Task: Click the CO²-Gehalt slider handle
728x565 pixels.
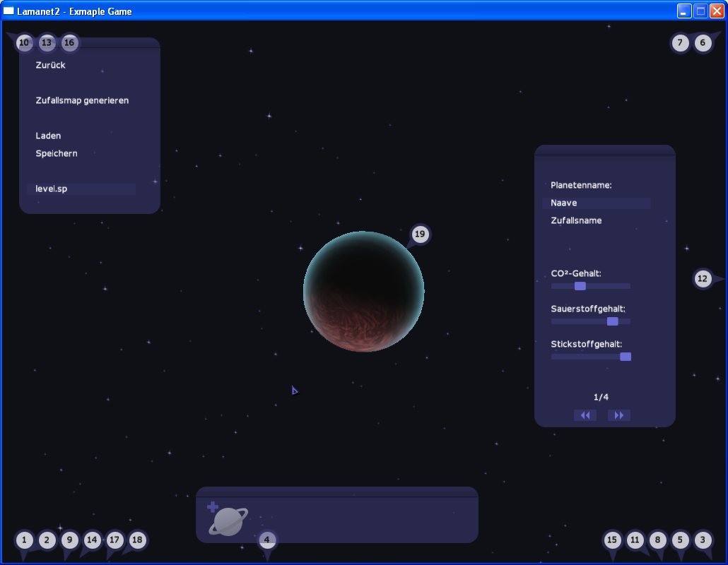Action: [580, 286]
